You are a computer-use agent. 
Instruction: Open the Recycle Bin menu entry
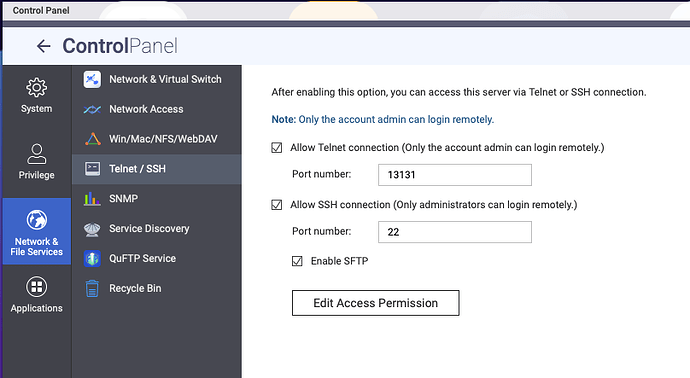[156, 289]
